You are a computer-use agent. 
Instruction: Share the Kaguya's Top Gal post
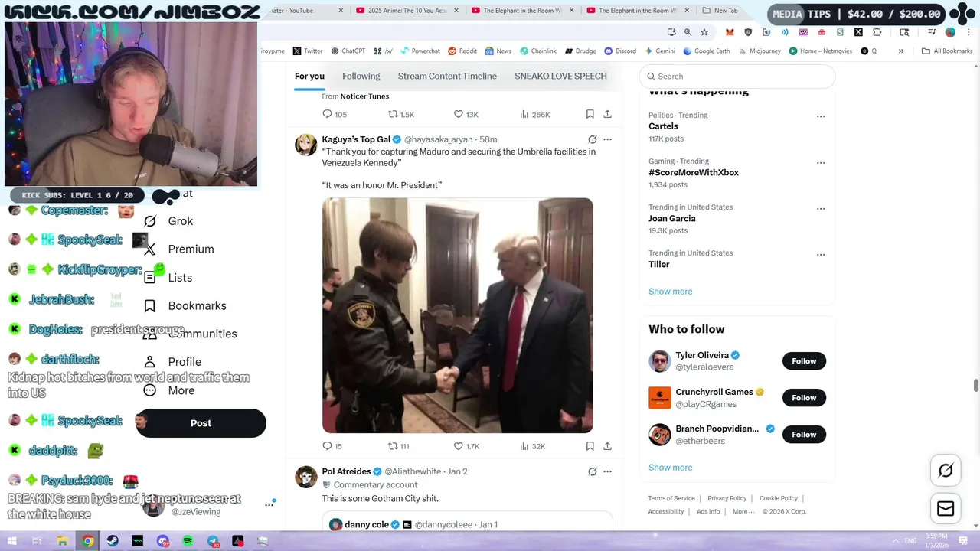607,446
